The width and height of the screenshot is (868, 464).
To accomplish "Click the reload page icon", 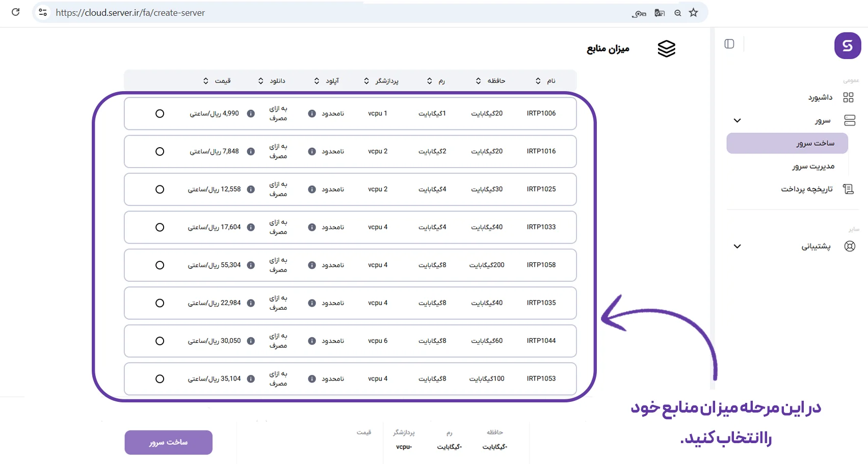I will click(x=16, y=12).
